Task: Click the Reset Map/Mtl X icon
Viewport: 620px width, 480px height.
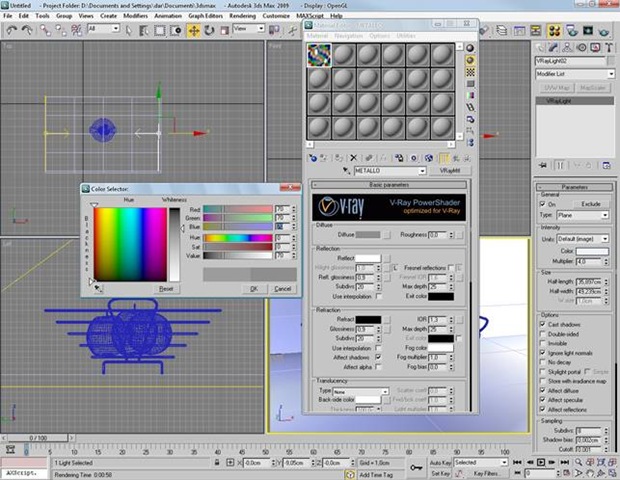Action: pos(353,157)
